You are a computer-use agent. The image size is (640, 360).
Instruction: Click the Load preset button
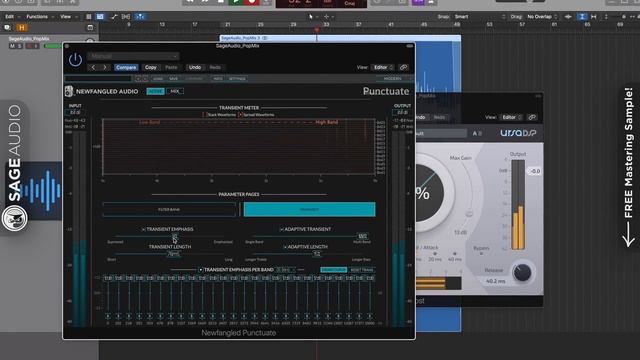pos(158,78)
